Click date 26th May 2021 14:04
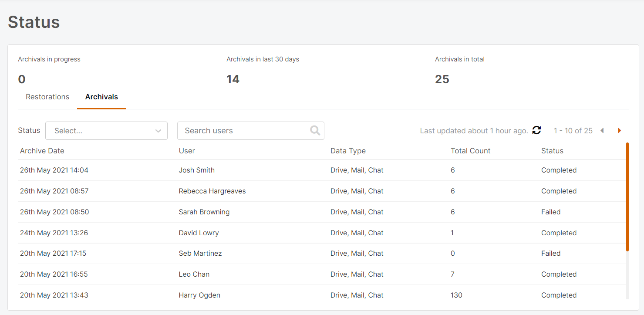Screen dimensions: 644x315 point(54,170)
